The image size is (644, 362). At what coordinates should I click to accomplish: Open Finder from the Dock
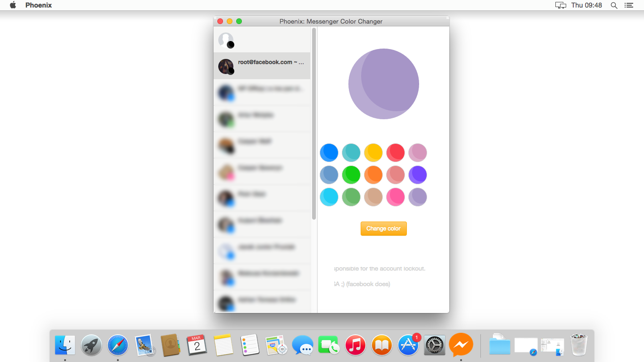[65, 345]
